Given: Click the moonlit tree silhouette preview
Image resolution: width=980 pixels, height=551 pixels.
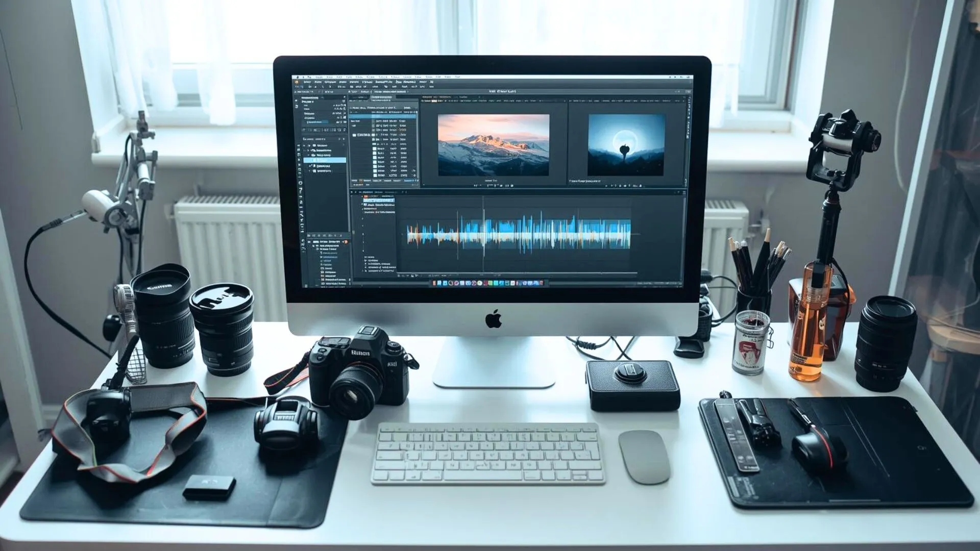Looking at the screenshot, I should (x=626, y=145).
